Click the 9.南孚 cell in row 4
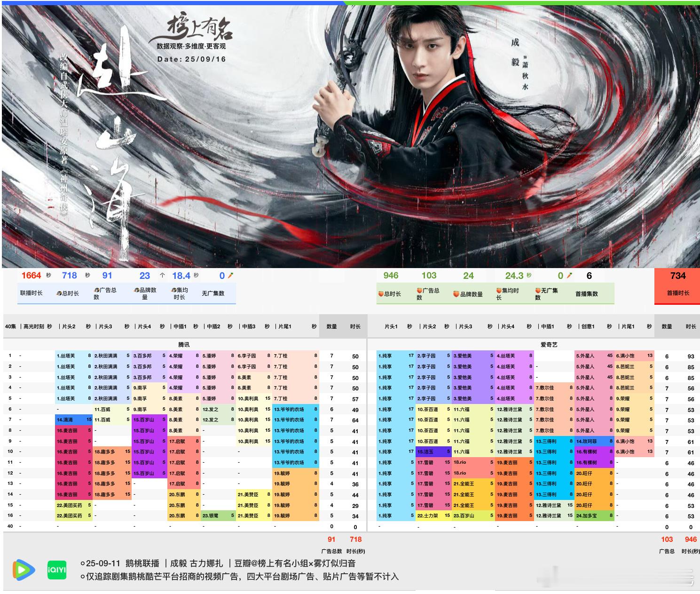 [149, 388]
